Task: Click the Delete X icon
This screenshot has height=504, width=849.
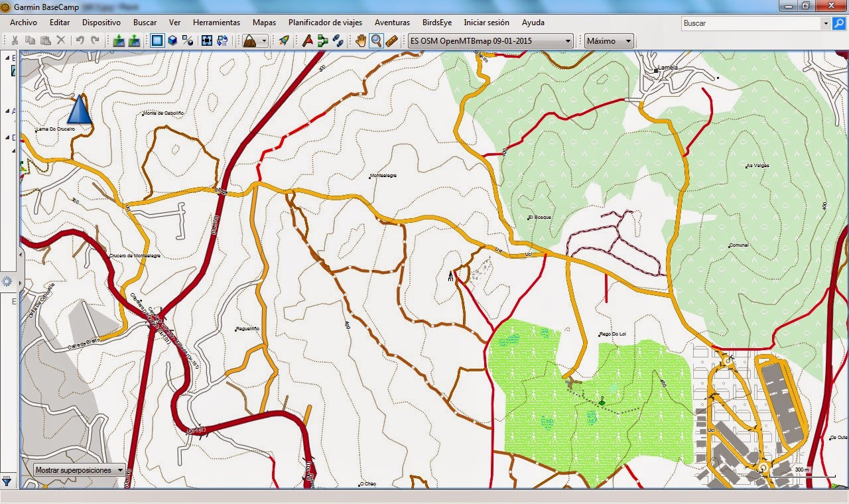Action: (x=61, y=40)
